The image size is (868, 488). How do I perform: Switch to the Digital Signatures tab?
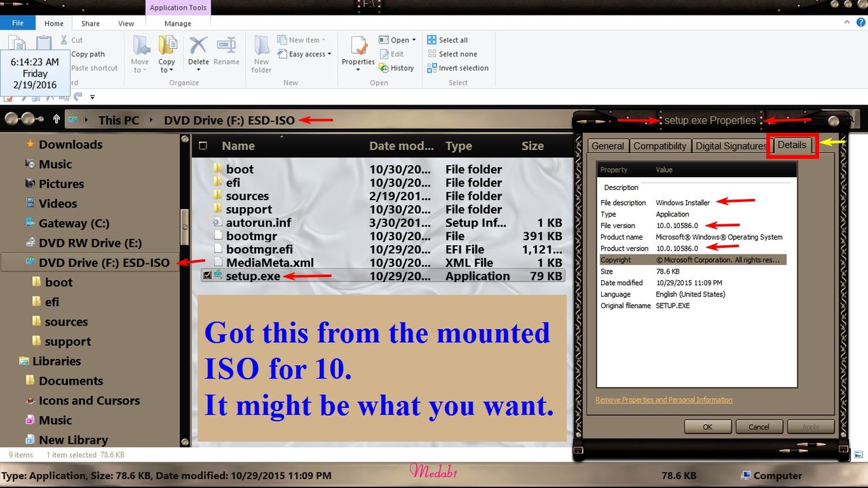tap(731, 146)
